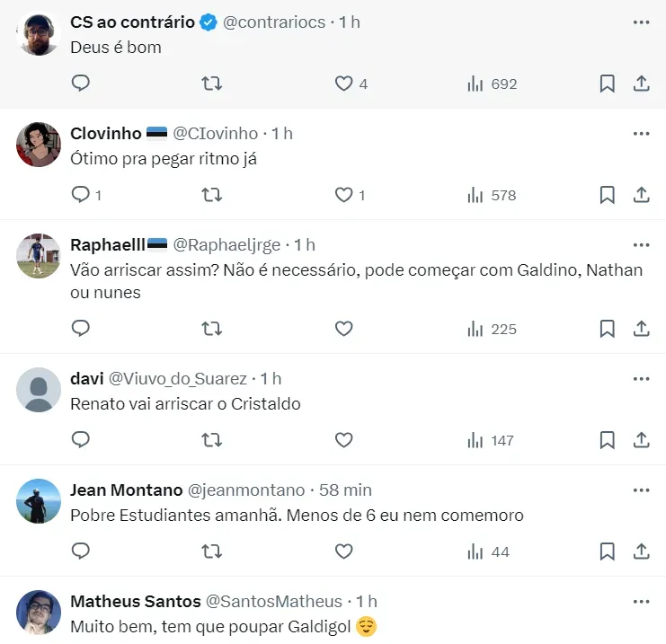
Task: Like Jean Montano's Estudiantes tweet
Action: tap(343, 551)
